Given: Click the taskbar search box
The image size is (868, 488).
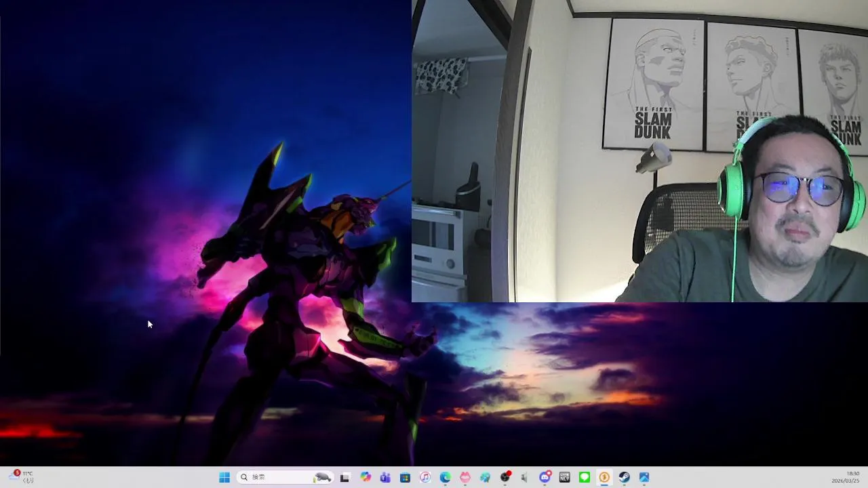Looking at the screenshot, I should 285,477.
